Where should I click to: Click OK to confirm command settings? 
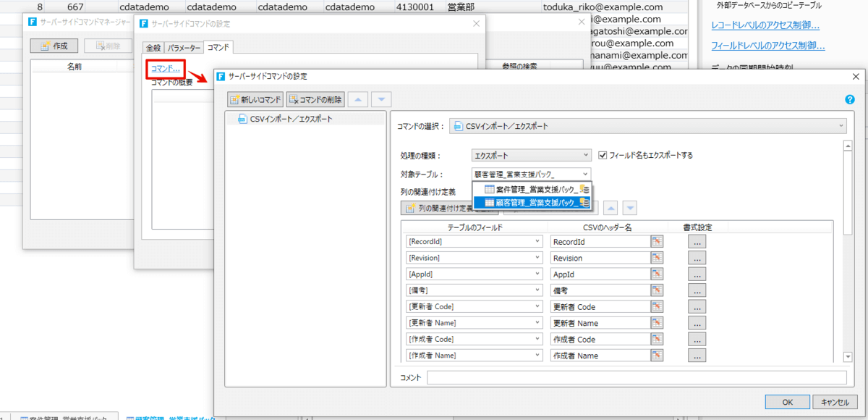pos(787,402)
